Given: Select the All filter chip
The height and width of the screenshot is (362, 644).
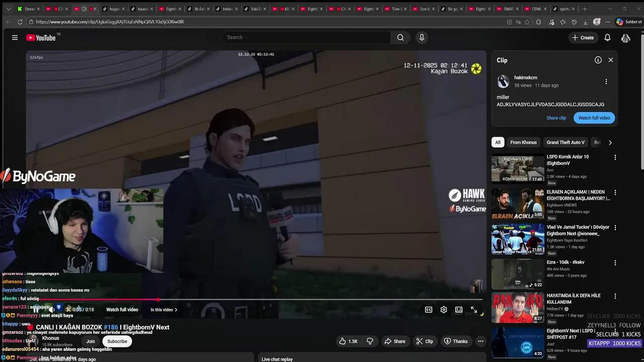Looking at the screenshot, I should click(498, 142).
